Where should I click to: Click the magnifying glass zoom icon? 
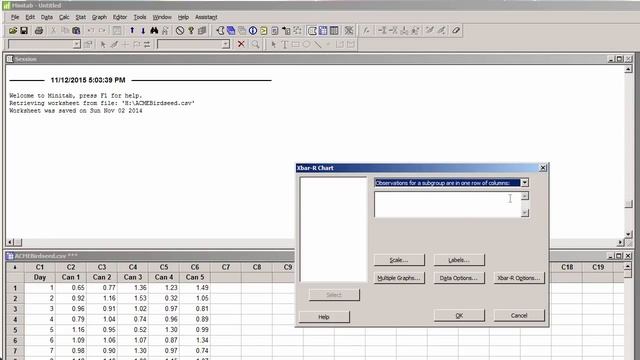pyautogui.click(x=256, y=44)
